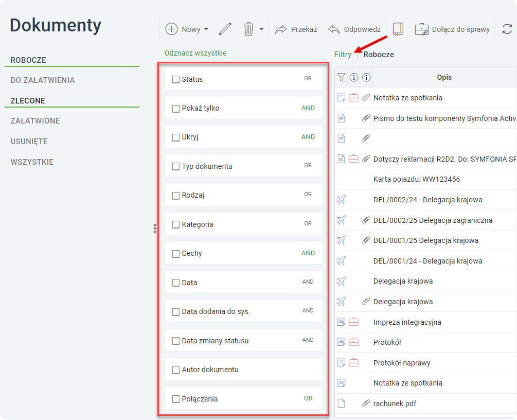The image size is (517, 420).
Task: Click briefcase icon on first Notatka ze spotkania
Action: (x=353, y=98)
